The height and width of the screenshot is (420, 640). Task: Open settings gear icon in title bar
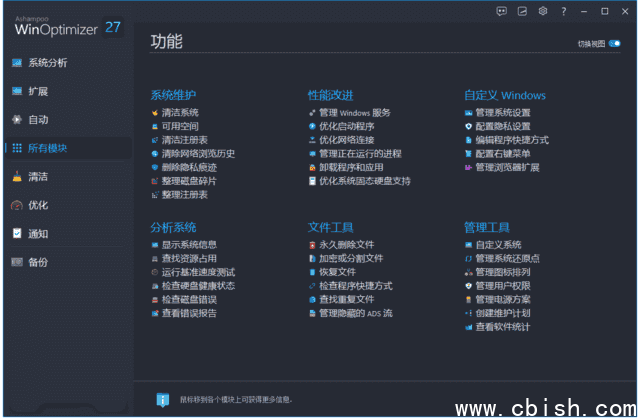(x=542, y=11)
